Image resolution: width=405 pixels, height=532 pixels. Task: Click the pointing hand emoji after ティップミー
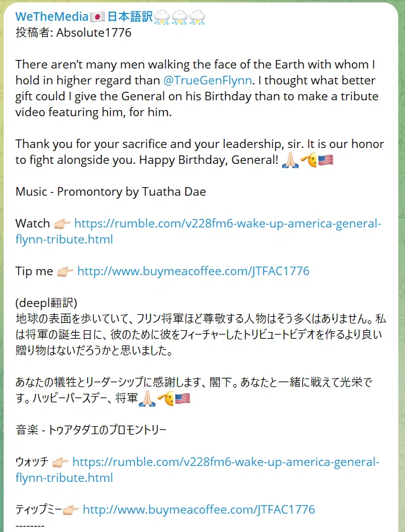(70, 509)
